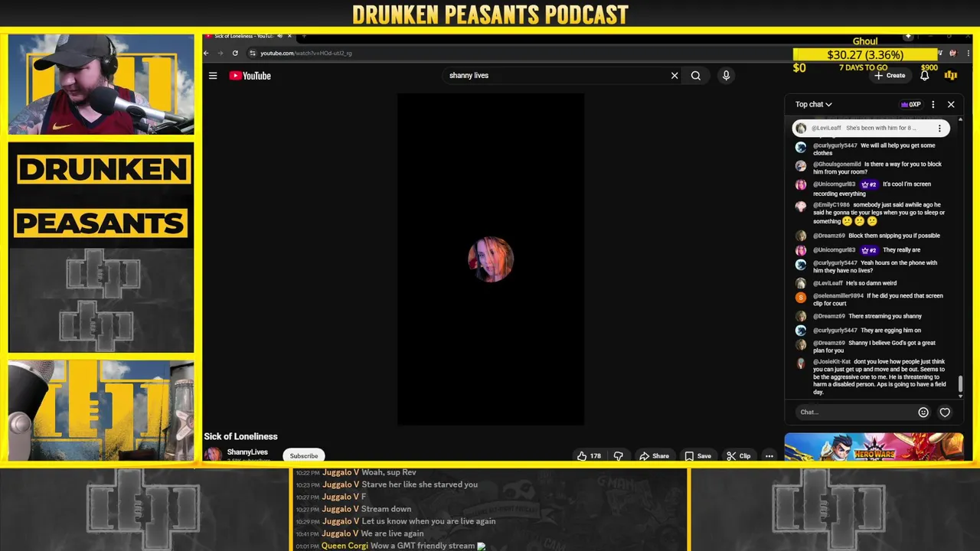Dislike the video with thumbs down

click(x=619, y=456)
